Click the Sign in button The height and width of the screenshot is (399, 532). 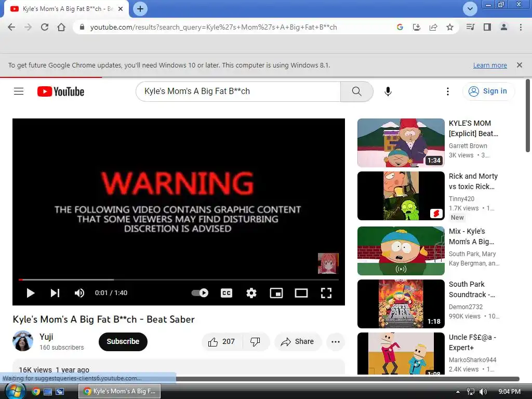(488, 91)
